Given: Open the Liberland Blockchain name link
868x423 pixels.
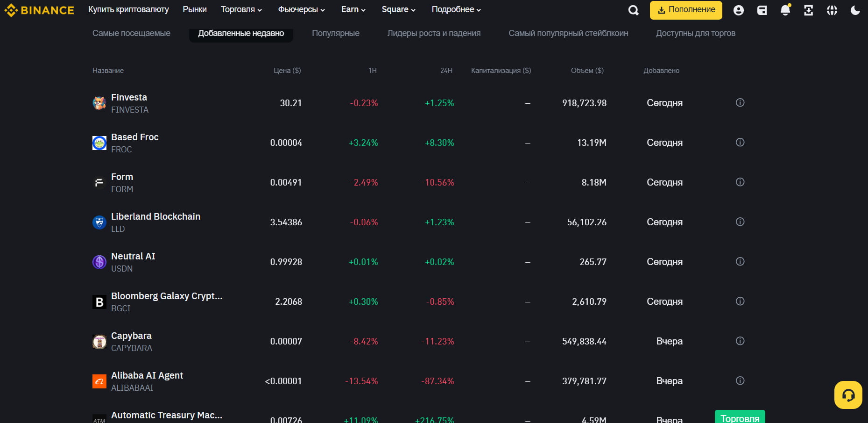Looking at the screenshot, I should click(155, 216).
